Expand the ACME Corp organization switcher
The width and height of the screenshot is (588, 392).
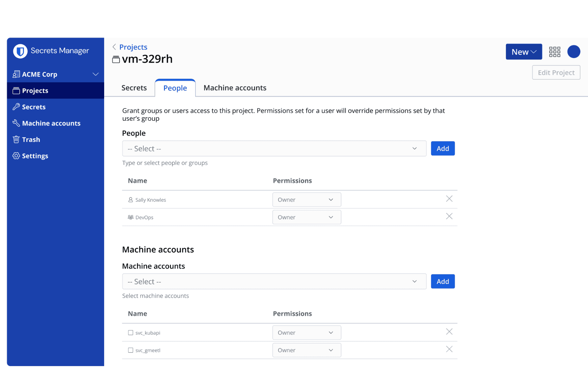click(x=96, y=74)
